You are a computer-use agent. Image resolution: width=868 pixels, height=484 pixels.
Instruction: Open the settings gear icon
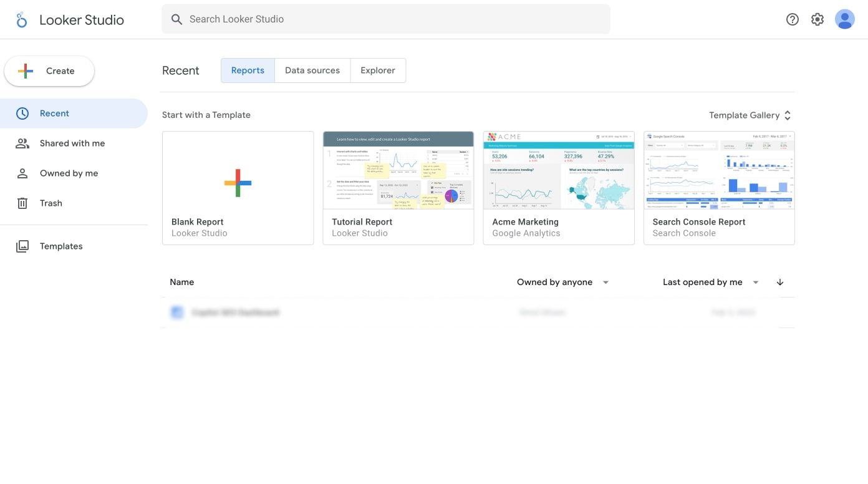coord(817,19)
